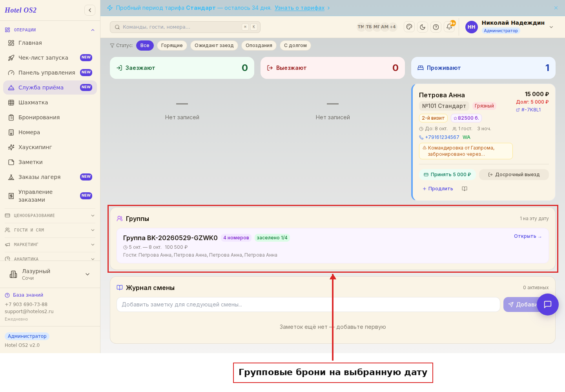Expand the Ценообразование section
The image size is (565, 392).
pyautogui.click(x=50, y=215)
